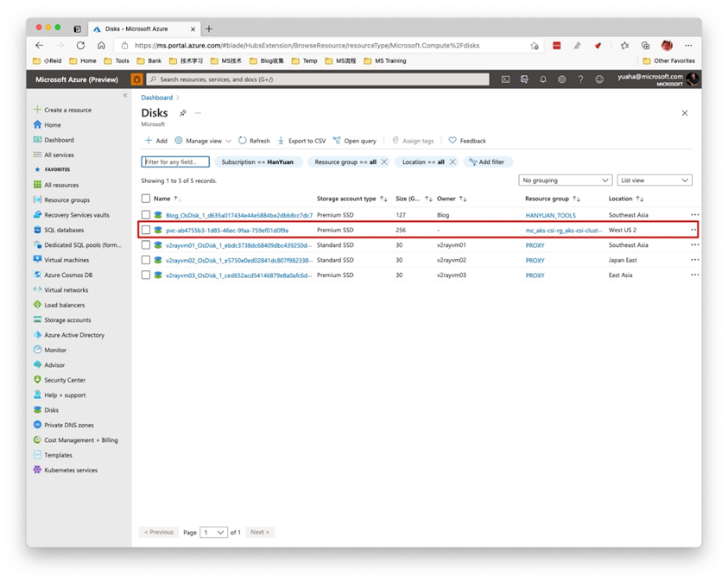This screenshot has height=582, width=728.
Task: Open the page number dropdown
Action: point(213,532)
